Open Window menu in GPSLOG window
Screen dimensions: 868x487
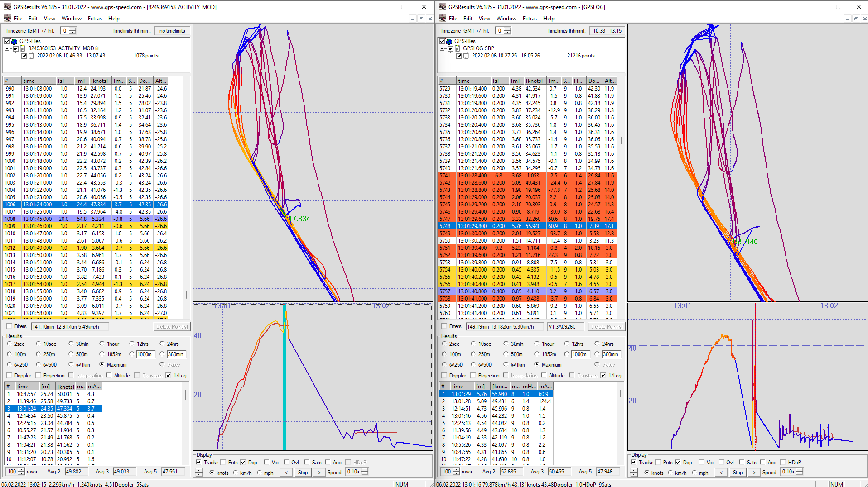506,19
